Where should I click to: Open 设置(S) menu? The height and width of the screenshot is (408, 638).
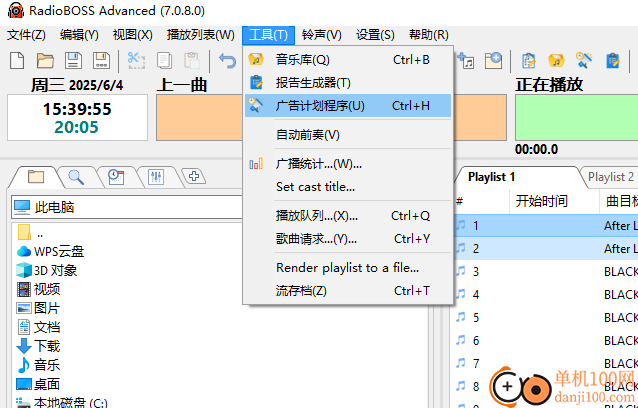coord(375,35)
